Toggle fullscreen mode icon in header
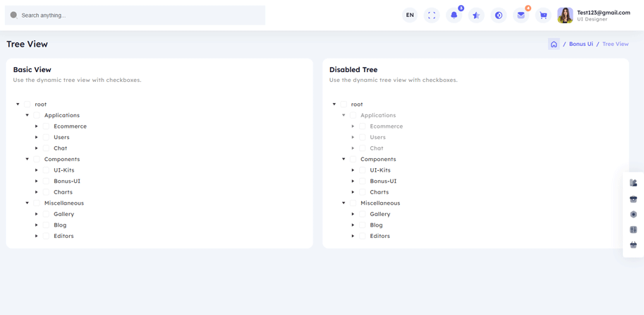This screenshot has width=644, height=315. click(432, 15)
